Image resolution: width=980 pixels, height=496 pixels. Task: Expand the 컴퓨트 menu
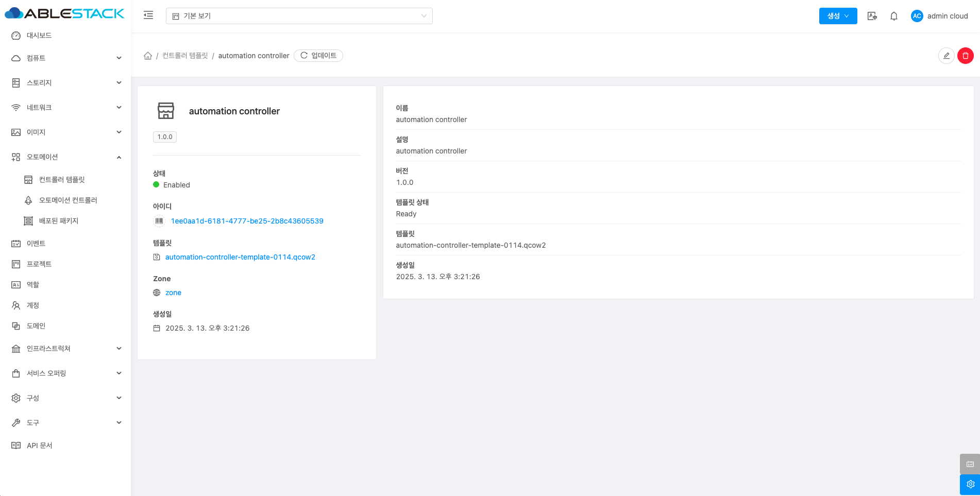click(65, 58)
